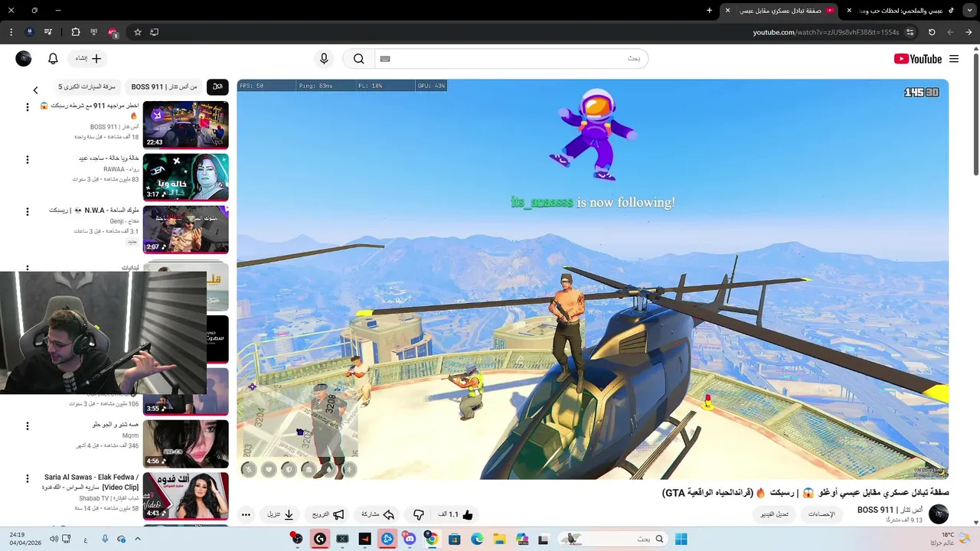Close the 'صفقة تبادل عسكري' tab
980x551 pixels.
click(727, 11)
